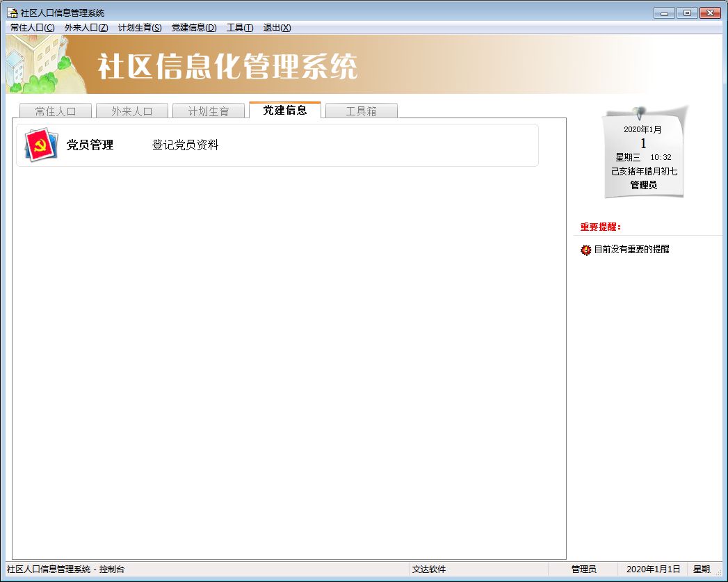The image size is (728, 582).
Task: Click the 退出(X) menu item
Action: tap(277, 28)
